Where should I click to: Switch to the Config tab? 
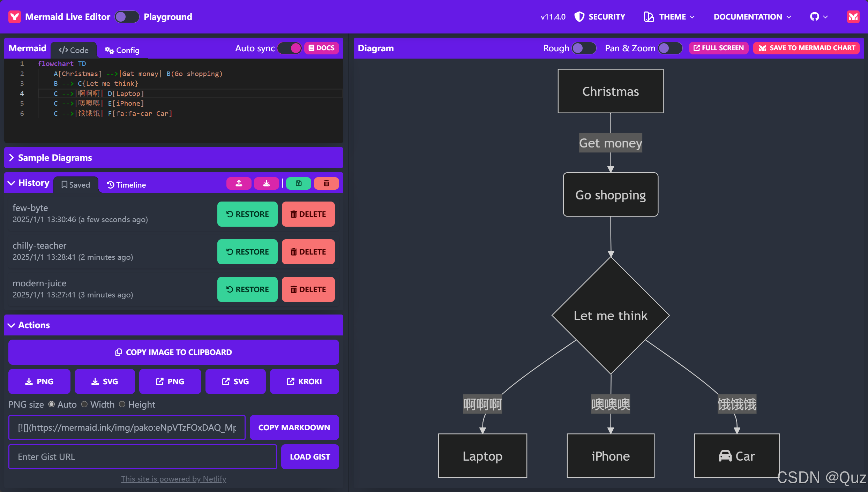tap(122, 50)
